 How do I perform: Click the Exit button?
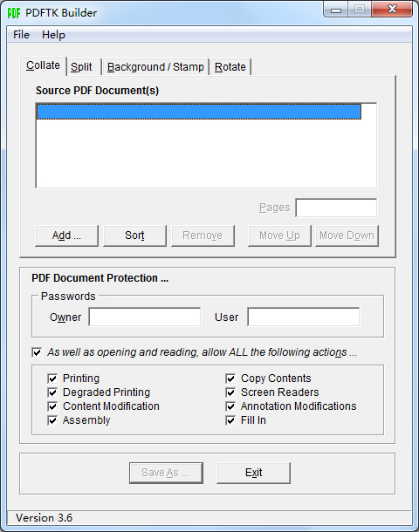[254, 473]
